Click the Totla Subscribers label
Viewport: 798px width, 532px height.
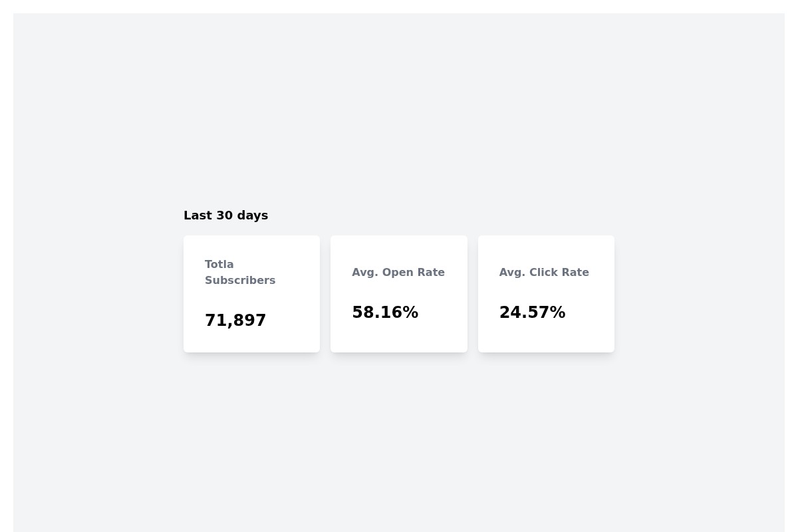(x=240, y=272)
